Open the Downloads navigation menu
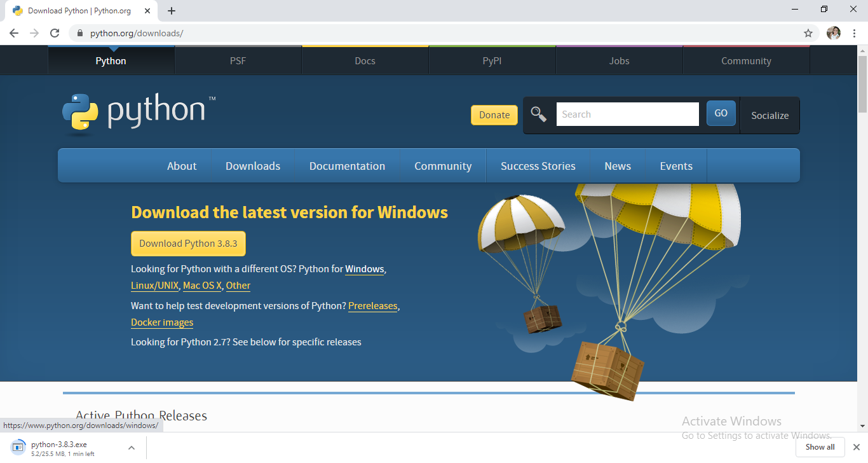 (253, 166)
